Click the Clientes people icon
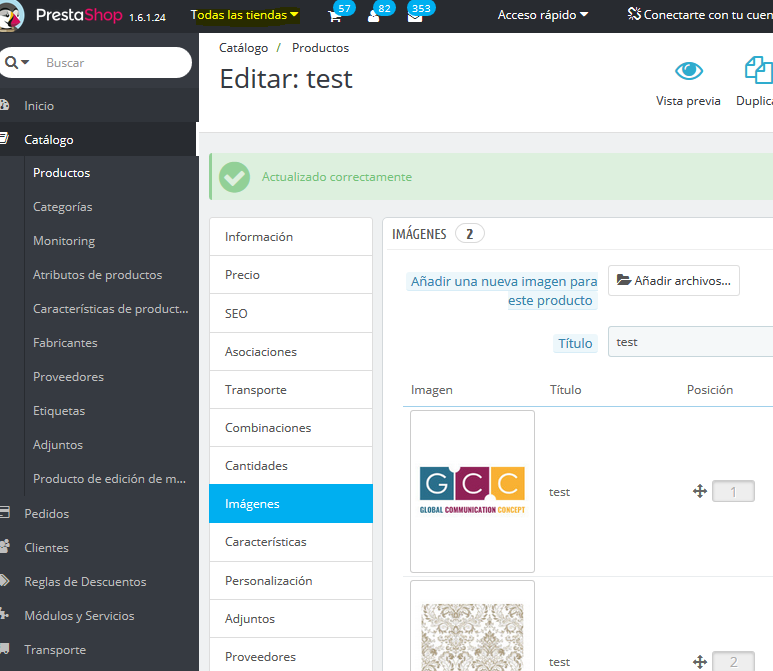 (4, 546)
